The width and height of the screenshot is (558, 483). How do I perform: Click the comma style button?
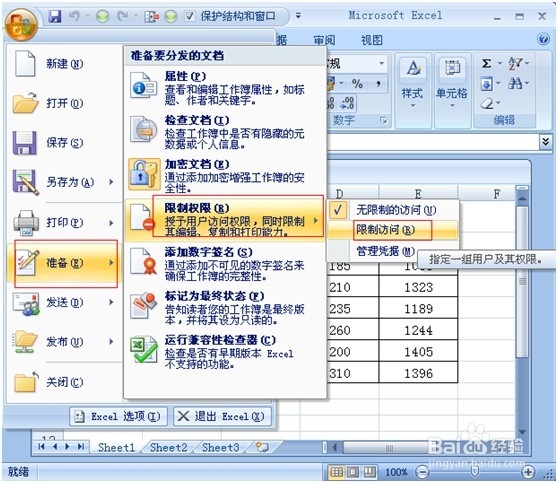coord(378,84)
